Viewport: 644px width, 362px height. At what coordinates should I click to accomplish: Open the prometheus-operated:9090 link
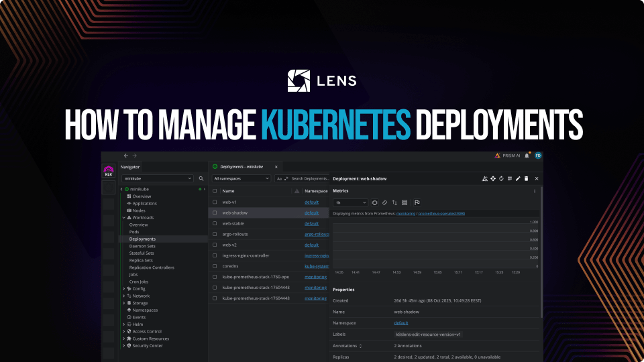point(442,213)
